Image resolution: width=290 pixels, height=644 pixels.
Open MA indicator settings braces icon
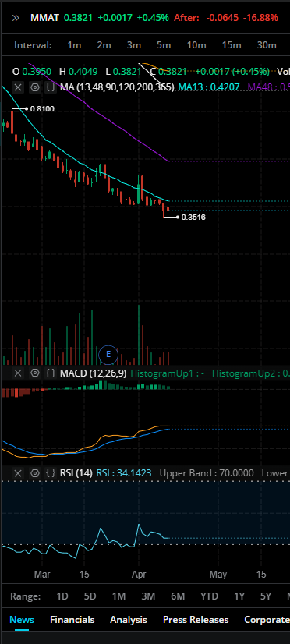51,87
